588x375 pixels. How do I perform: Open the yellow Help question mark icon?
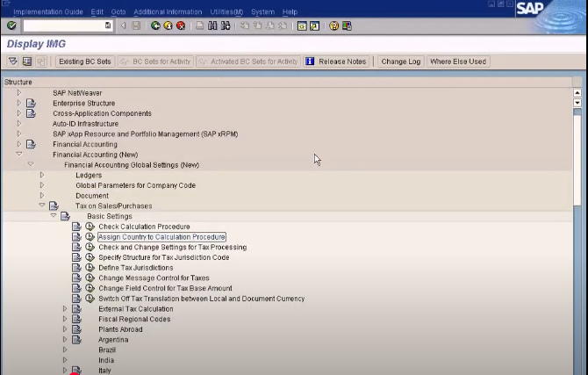pos(333,25)
